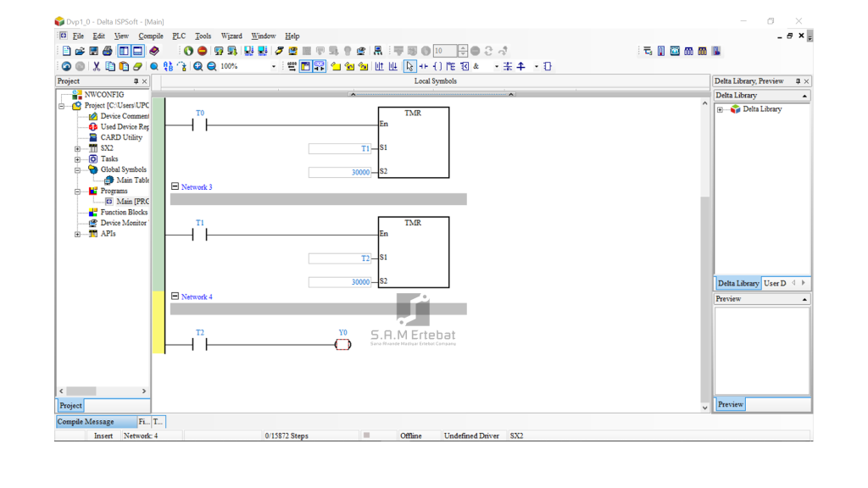Pin the Project panel with pushpin
The image size is (868, 488).
136,81
